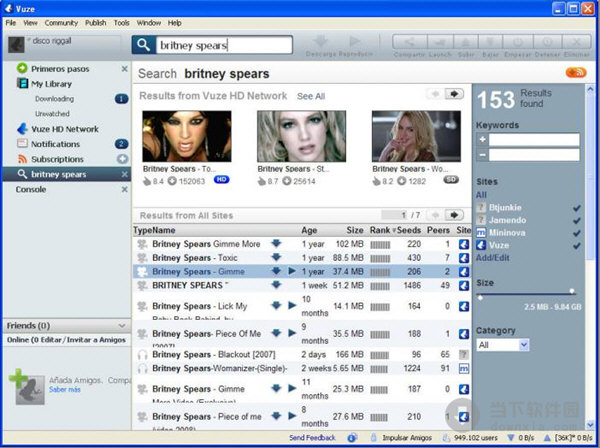Download Britney Spears- Piece Of Me 35.5 MB
The height and width of the screenshot is (448, 600).
(x=276, y=333)
